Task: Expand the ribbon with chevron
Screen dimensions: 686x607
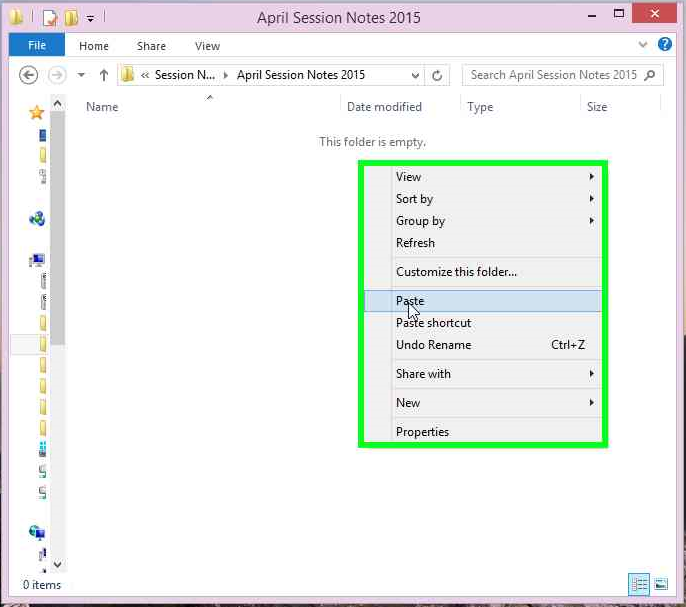Action: (643, 44)
